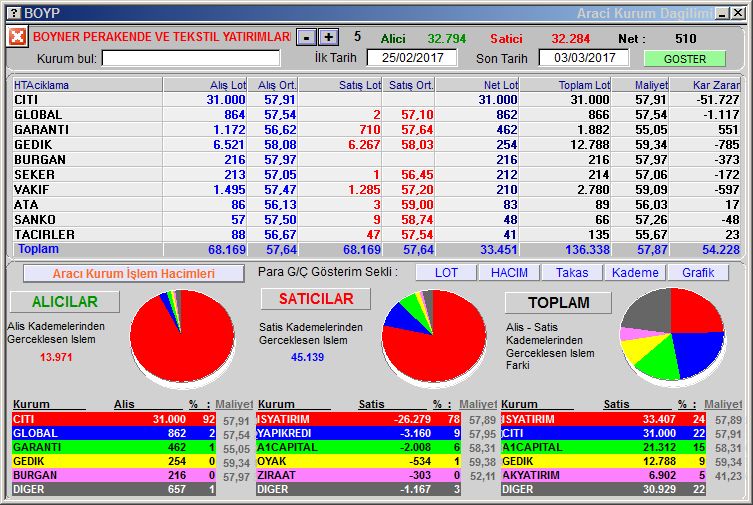Select the BURGAN row in top table
Viewport: 753px width, 505px height.
376,159
